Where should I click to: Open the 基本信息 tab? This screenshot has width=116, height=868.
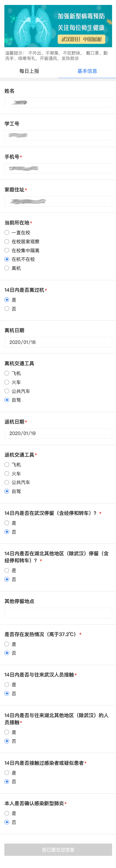tap(87, 71)
